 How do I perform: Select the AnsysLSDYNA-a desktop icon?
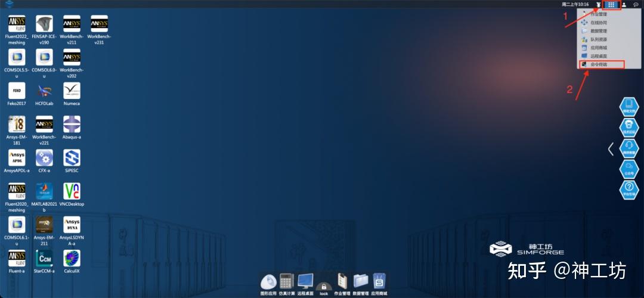(72, 225)
